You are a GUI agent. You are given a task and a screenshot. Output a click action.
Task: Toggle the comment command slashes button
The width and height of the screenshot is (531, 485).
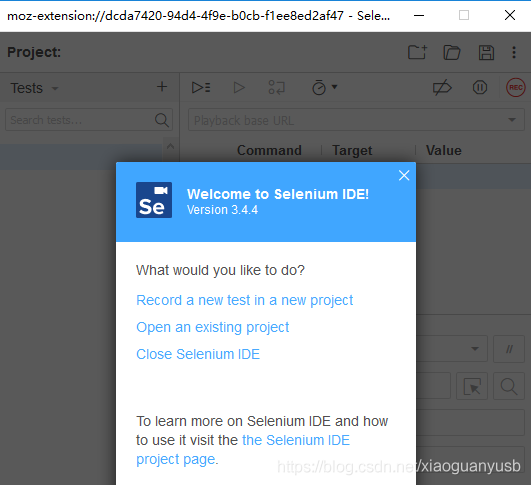[509, 349]
